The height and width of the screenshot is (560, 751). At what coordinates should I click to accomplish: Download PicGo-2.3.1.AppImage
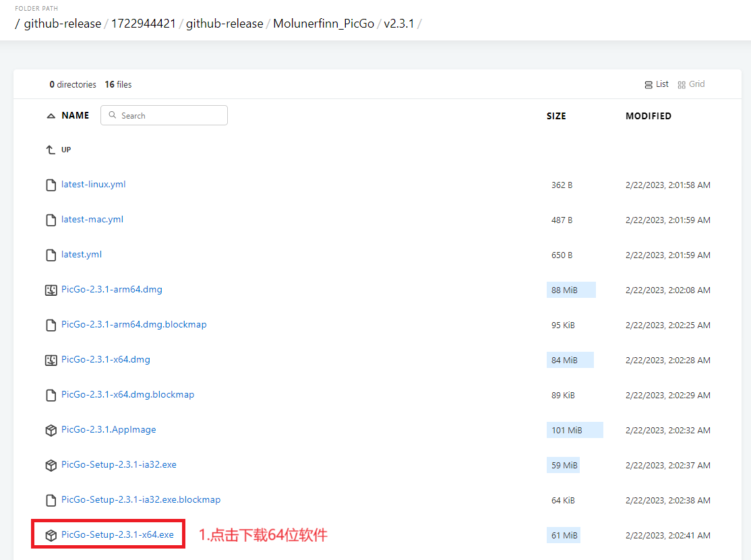(x=109, y=429)
